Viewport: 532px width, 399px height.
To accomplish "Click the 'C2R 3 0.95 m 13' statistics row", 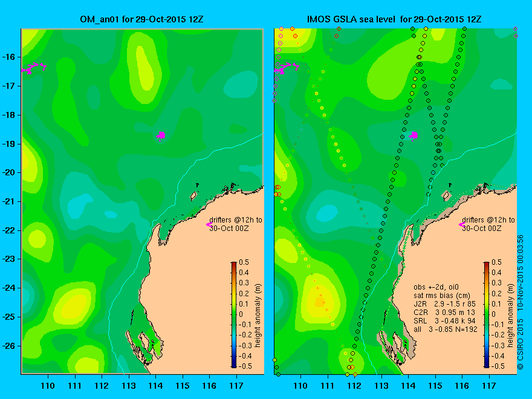I will click(444, 313).
